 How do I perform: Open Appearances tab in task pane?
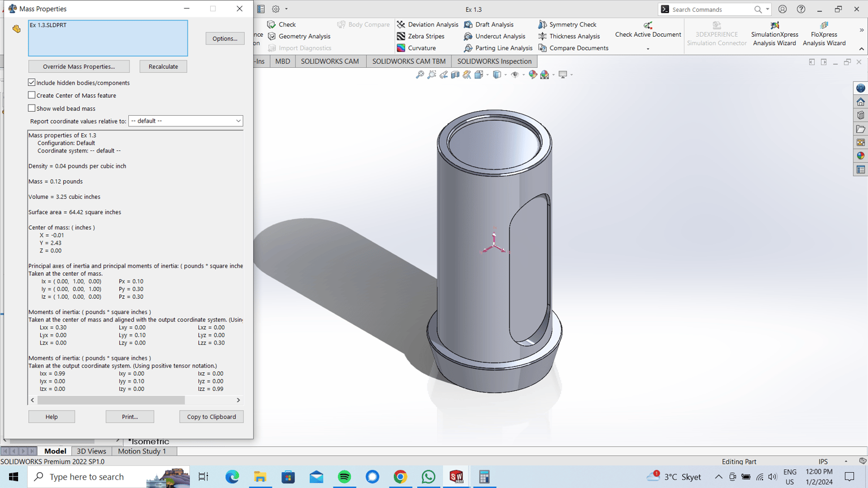pos(861,156)
